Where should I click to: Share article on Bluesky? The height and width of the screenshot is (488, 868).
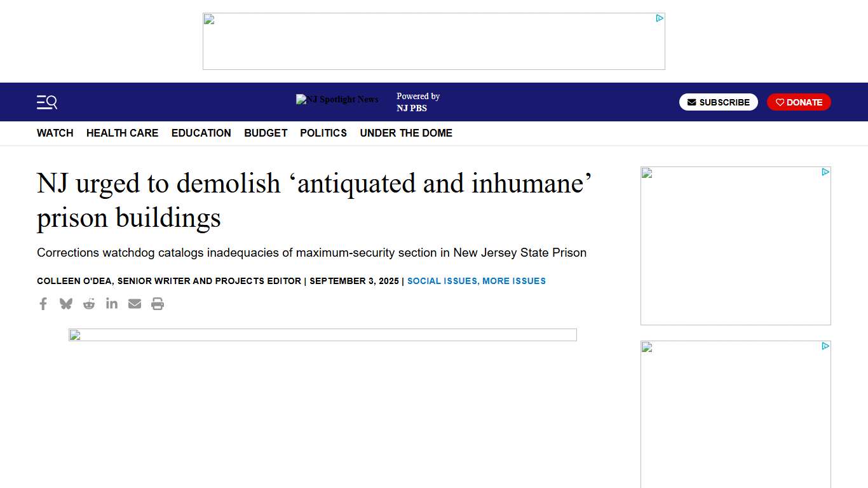pos(66,304)
